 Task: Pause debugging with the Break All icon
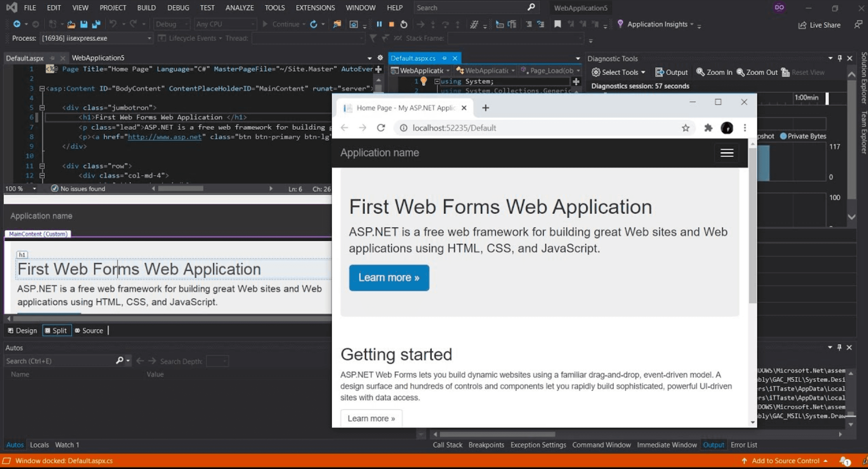coord(379,24)
